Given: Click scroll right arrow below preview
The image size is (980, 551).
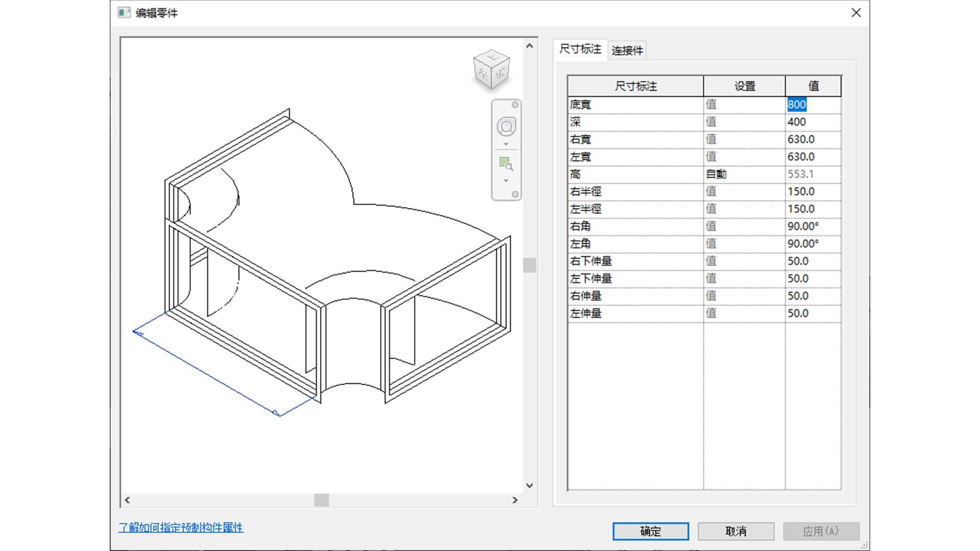Looking at the screenshot, I should tap(515, 500).
